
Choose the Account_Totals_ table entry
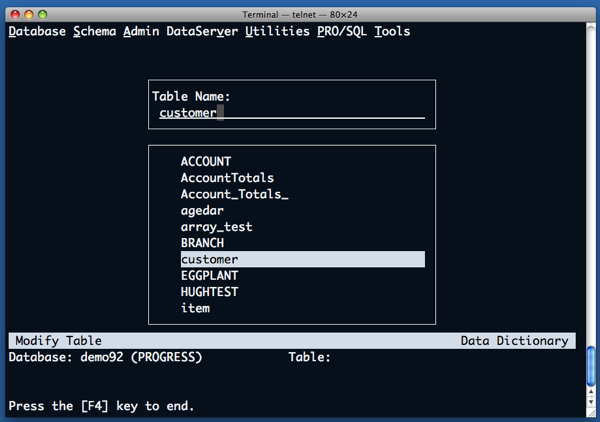[234, 194]
